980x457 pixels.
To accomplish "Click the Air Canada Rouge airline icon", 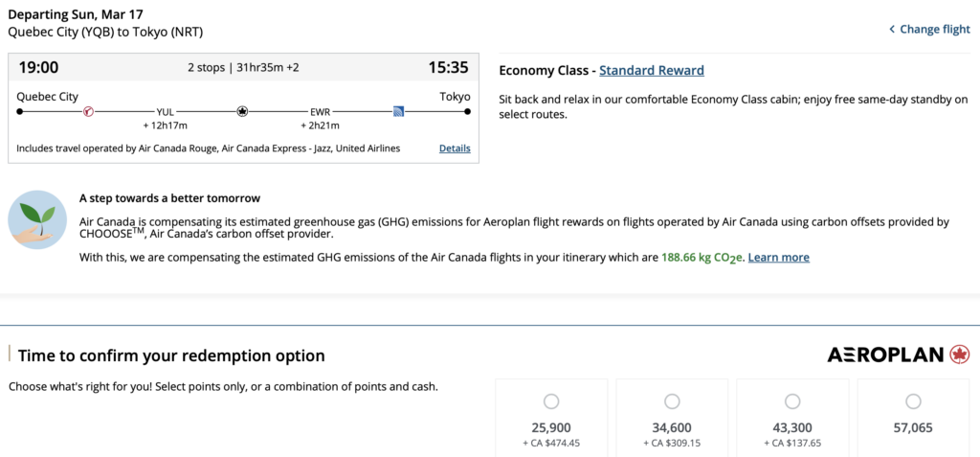I will (88, 111).
